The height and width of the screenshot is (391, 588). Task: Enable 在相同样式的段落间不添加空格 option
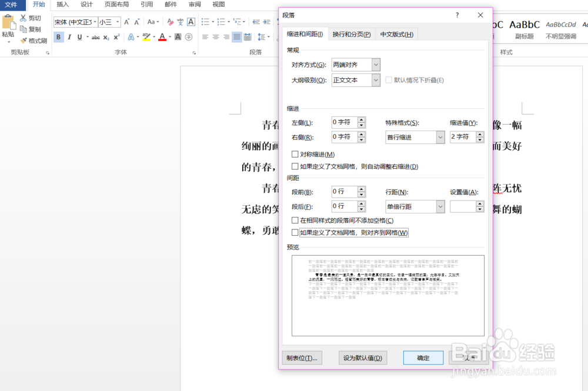295,221
